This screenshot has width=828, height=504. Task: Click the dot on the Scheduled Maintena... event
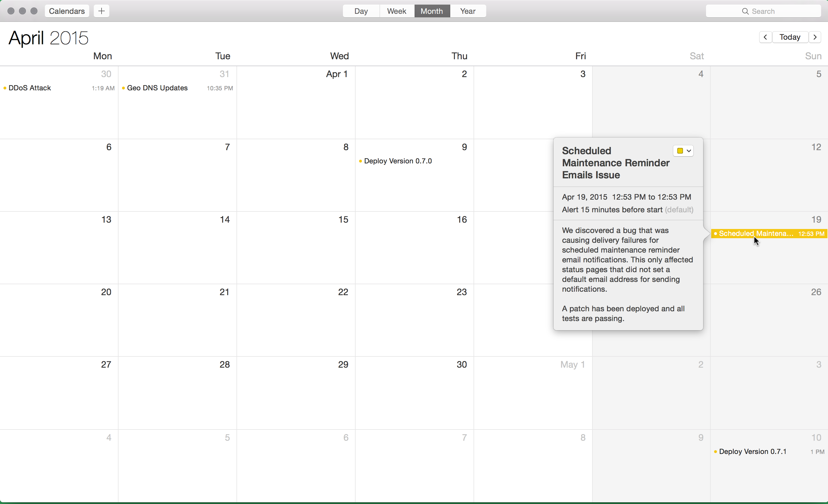(716, 234)
